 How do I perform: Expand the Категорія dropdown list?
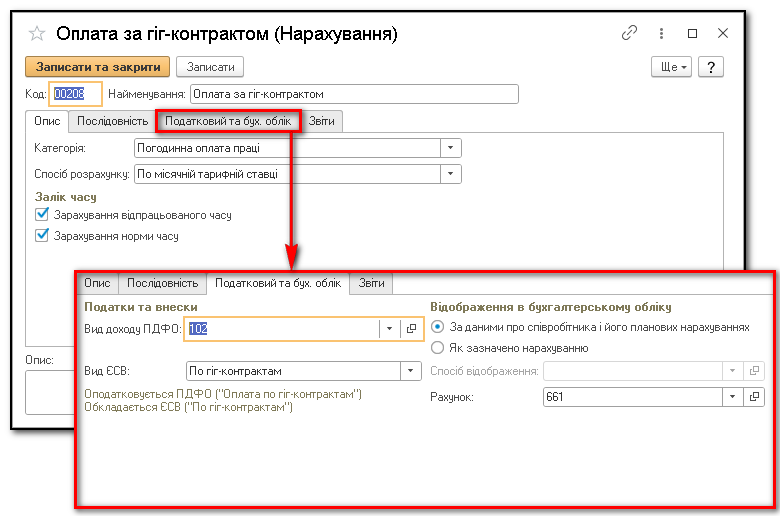click(x=451, y=148)
